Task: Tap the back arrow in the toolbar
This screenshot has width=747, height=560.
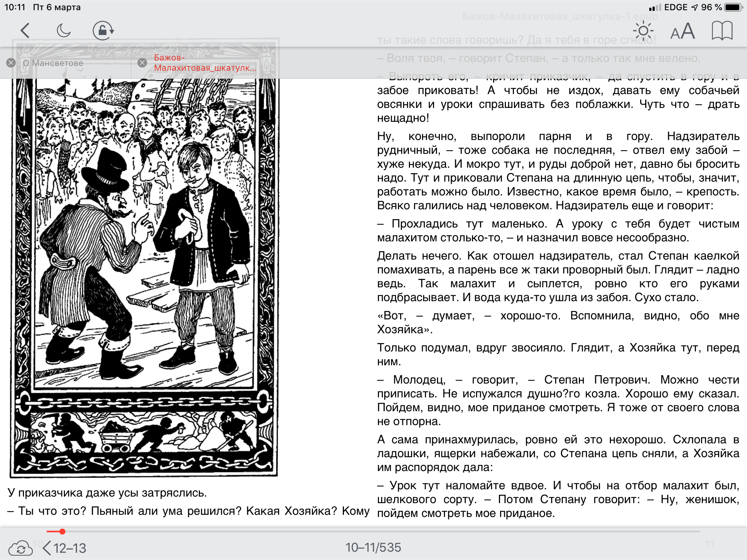Action: (25, 31)
